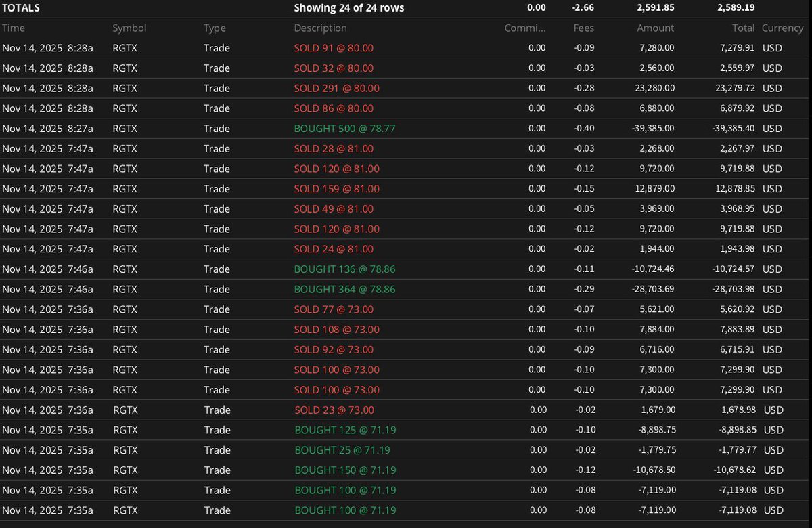Select the 'SOLD 291 @ 80.00' description

(337, 89)
